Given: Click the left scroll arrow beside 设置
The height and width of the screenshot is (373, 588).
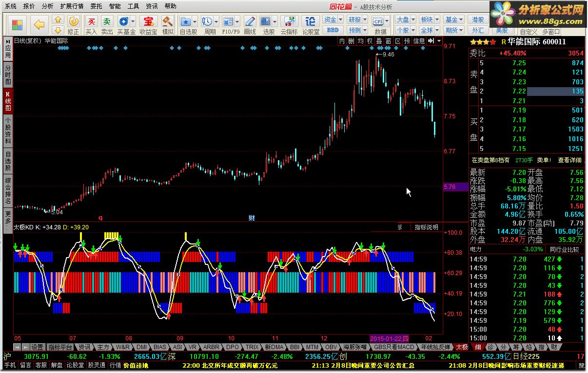Looking at the screenshot, I should click(17, 347).
